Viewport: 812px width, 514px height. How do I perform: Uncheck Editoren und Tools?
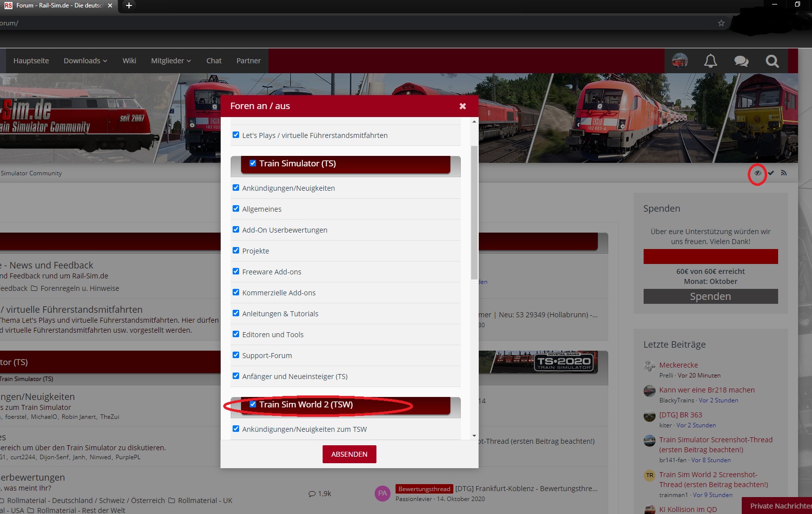click(236, 334)
